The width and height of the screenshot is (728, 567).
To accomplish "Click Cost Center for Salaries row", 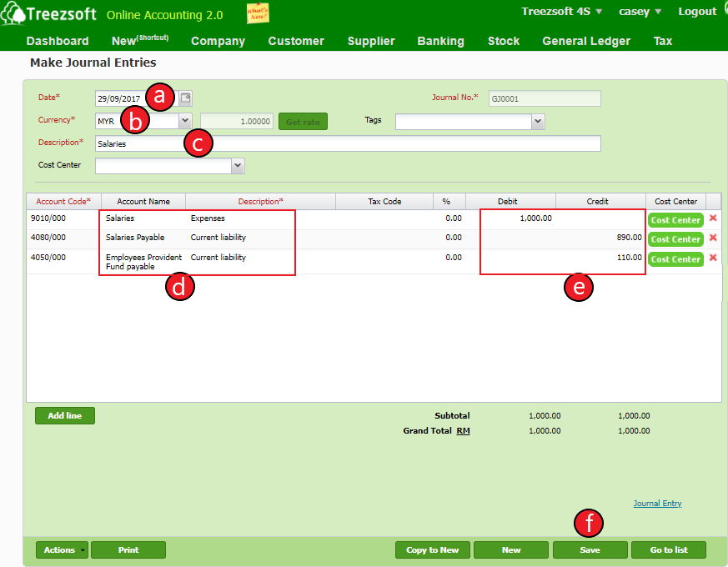I will 675,220.
